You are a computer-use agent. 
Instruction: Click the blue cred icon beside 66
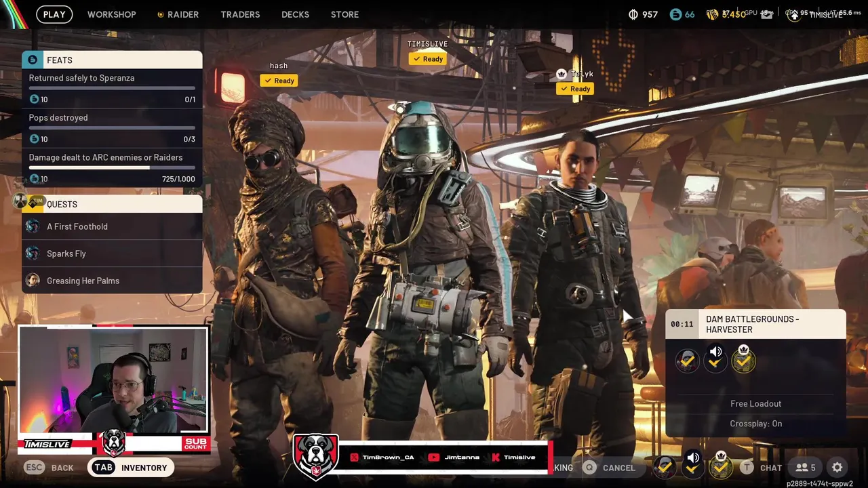click(x=675, y=14)
